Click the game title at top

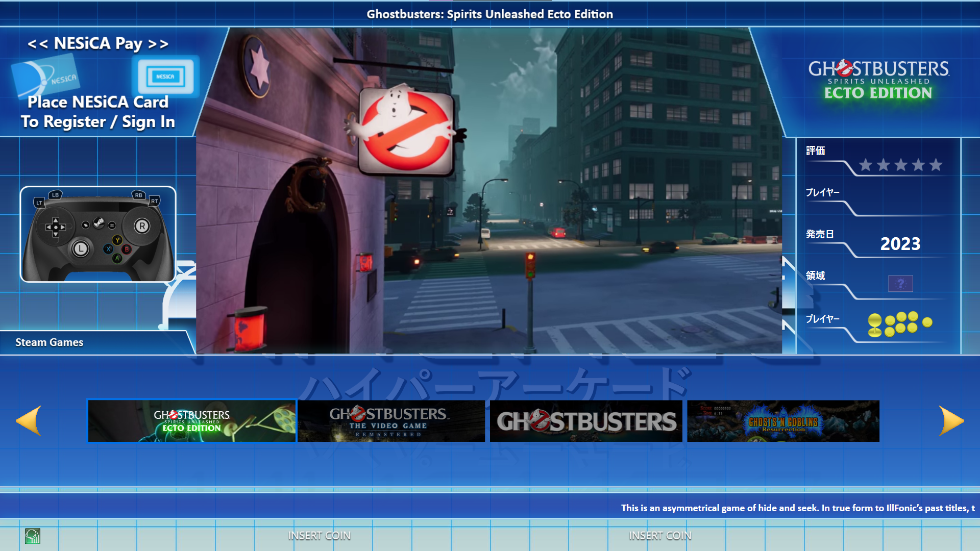pyautogui.click(x=490, y=14)
